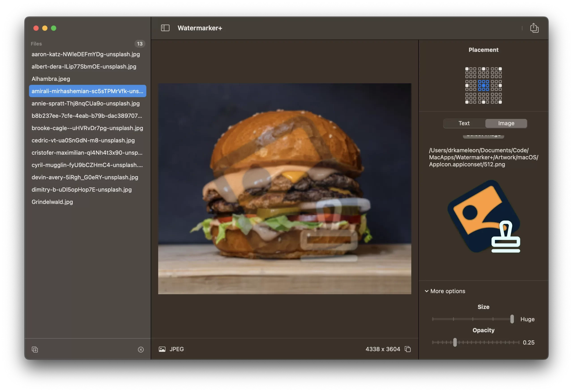Select top-left corner placement square

click(467, 69)
